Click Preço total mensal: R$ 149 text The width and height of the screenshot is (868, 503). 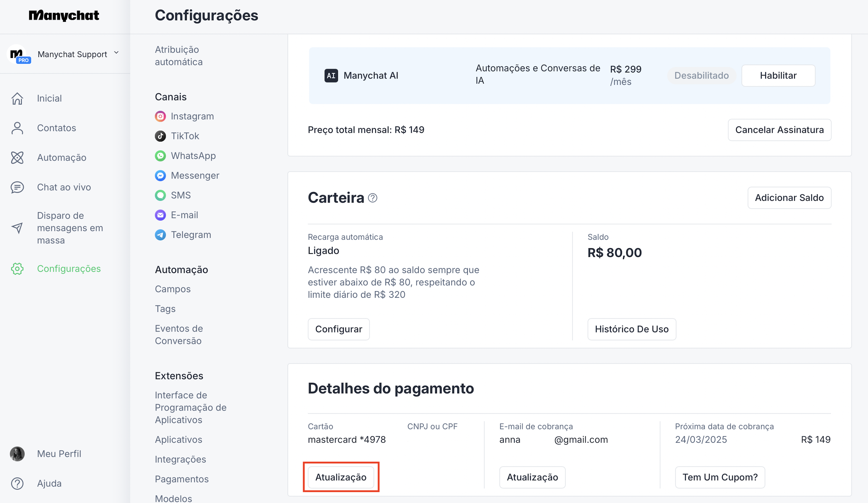[366, 130]
